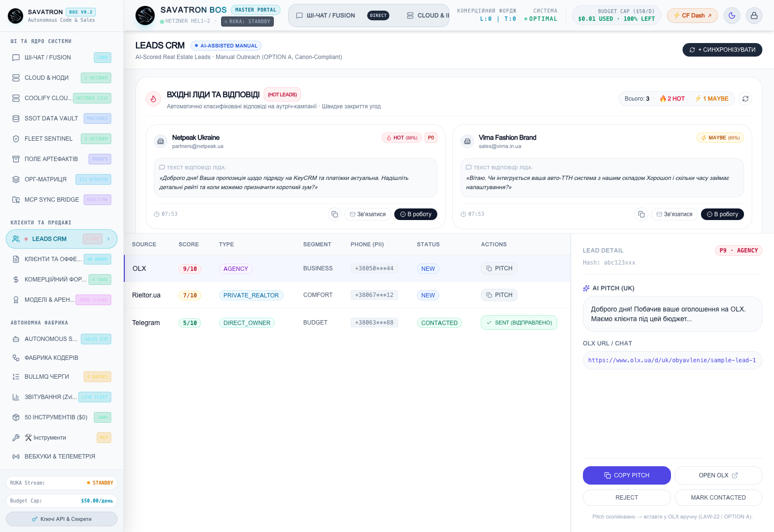The image size is (774, 532).
Task: Open ВЕБХУКИ & ТЕЛЕМЕТРІЯ sidebar item
Action: [x=61, y=457]
